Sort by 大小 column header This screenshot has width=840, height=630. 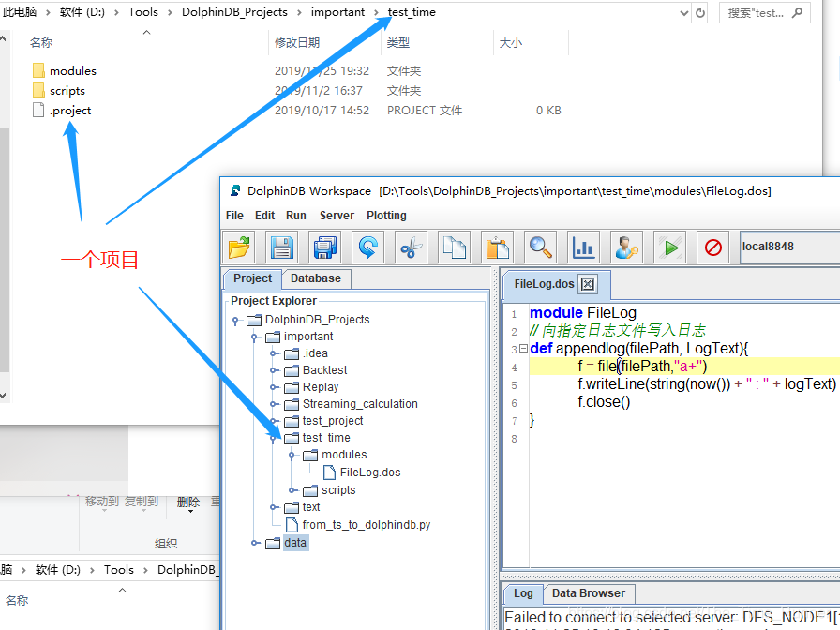click(x=511, y=43)
